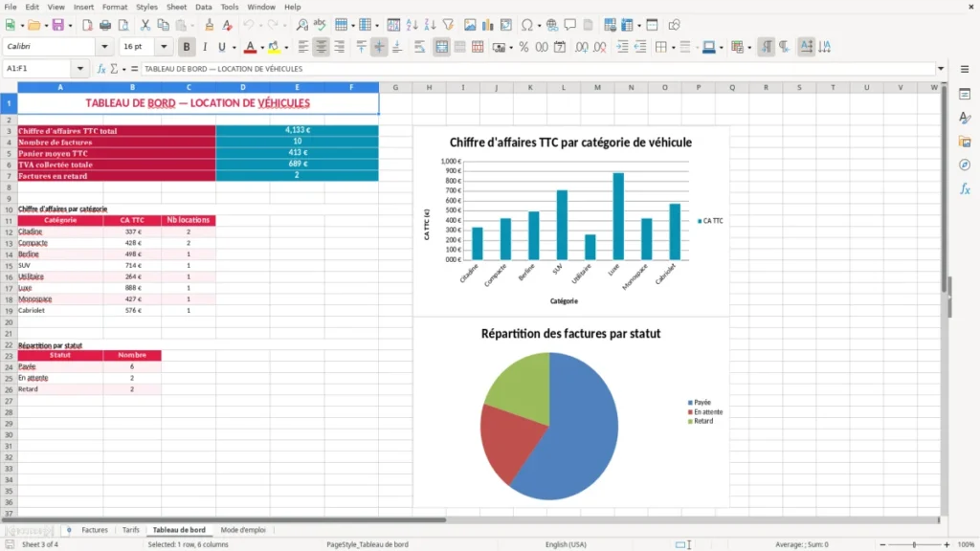Toggle Bold formatting

point(187,47)
